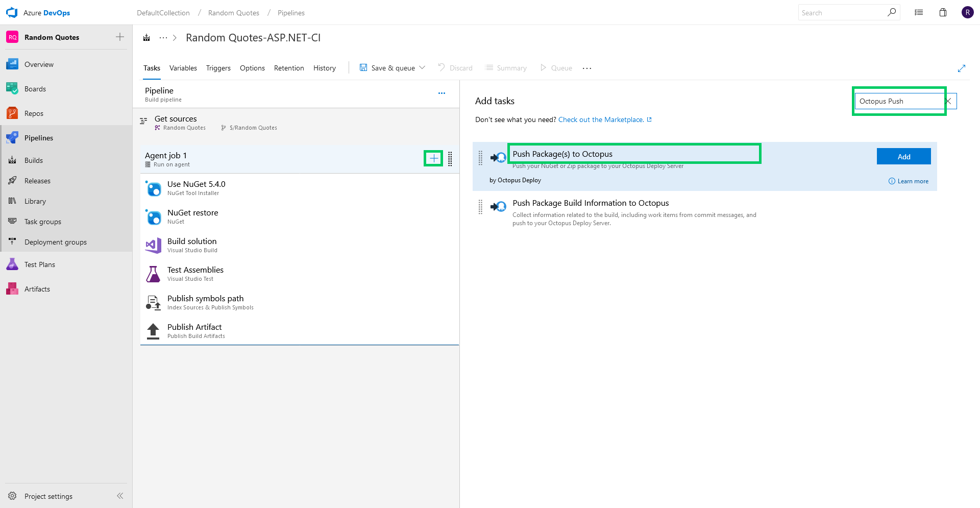
Task: Select NuGet restore task
Action: pyautogui.click(x=300, y=216)
